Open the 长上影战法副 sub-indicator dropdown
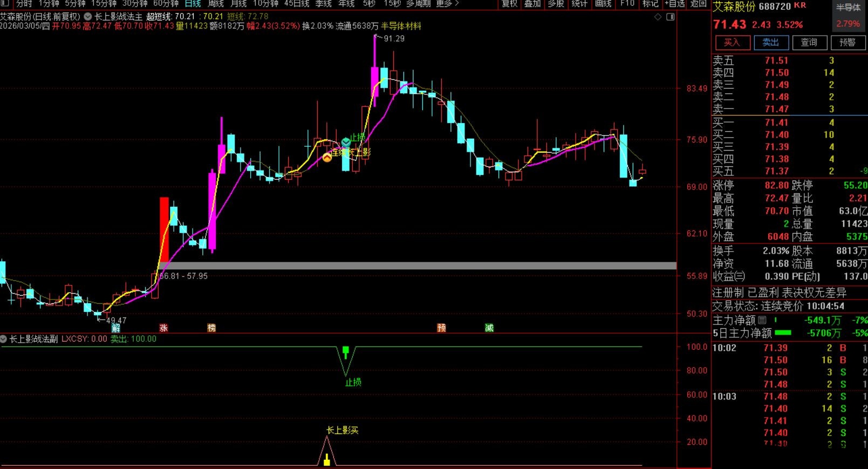 coord(4,339)
